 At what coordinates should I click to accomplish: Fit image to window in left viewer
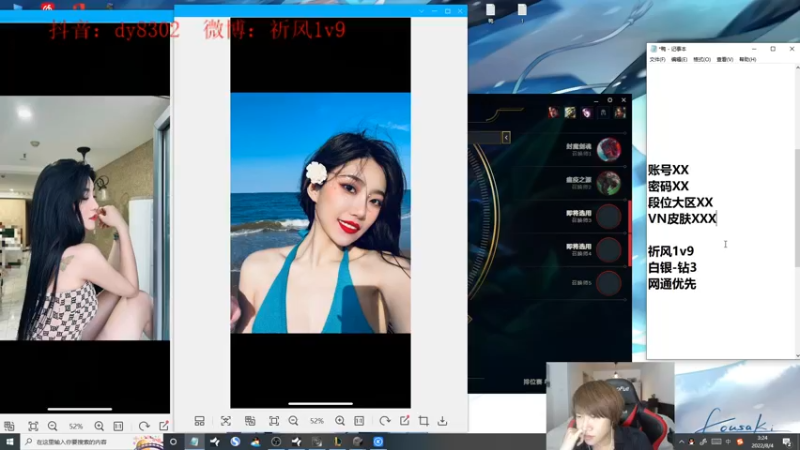33,426
